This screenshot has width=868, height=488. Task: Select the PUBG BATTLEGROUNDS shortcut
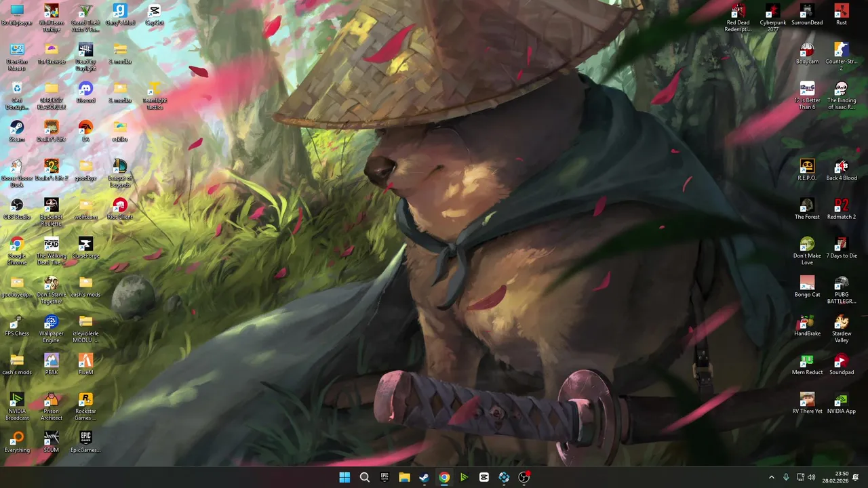coord(842,290)
